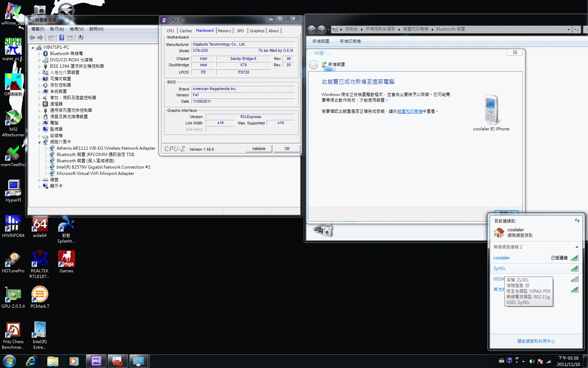The width and height of the screenshot is (588, 368).
Task: Click 新增裝置 in Bluetooth devices toolbar
Action: [x=321, y=41]
